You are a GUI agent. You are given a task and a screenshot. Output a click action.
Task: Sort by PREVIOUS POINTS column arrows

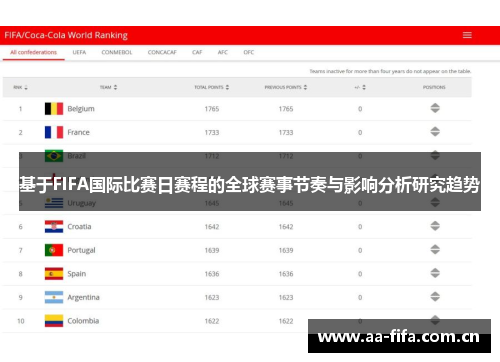(x=305, y=87)
